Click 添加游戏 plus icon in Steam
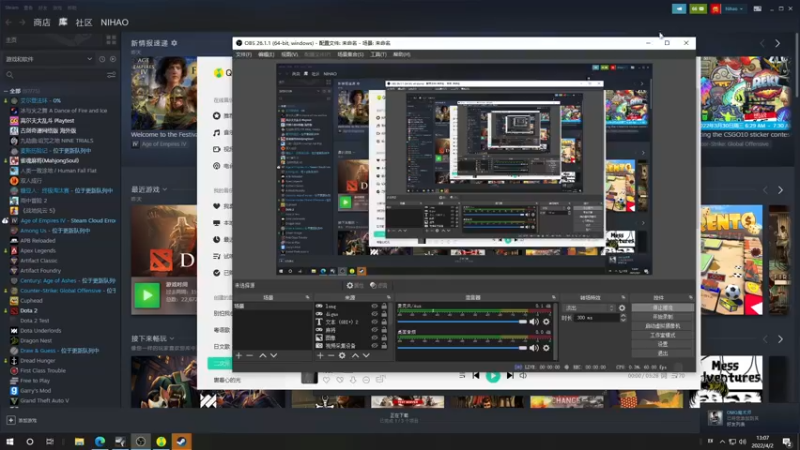The height and width of the screenshot is (450, 800). pyautogui.click(x=11, y=420)
